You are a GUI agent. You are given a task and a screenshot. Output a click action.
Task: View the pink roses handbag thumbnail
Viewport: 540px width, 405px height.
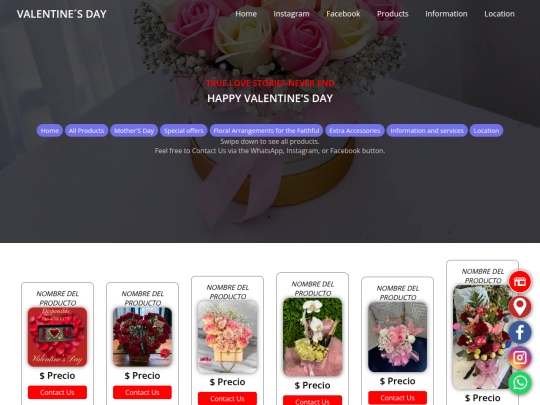[x=227, y=337]
